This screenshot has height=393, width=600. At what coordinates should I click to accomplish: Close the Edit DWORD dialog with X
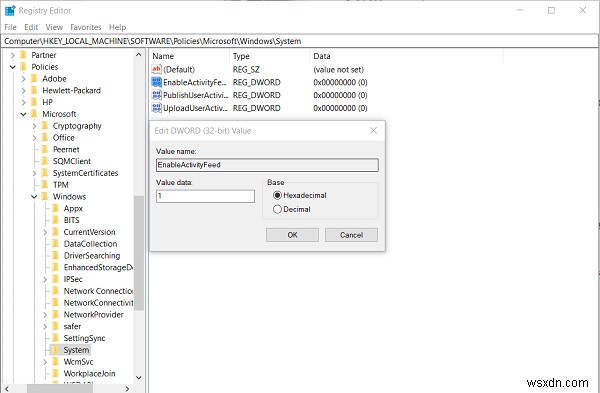[x=373, y=130]
